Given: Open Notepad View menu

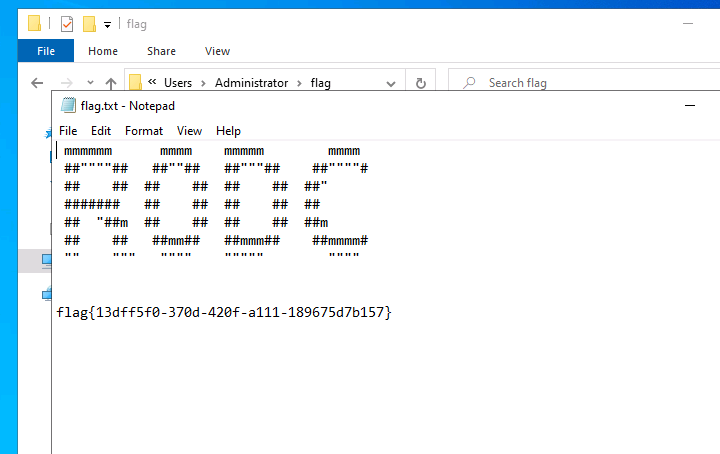Looking at the screenshot, I should pos(189,131).
